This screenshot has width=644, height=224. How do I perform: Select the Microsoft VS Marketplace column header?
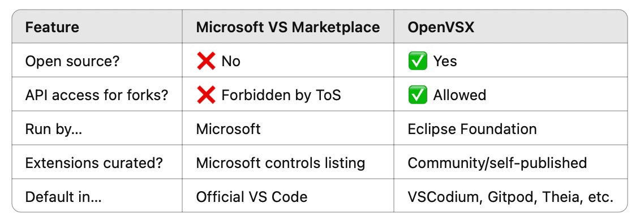(x=288, y=27)
